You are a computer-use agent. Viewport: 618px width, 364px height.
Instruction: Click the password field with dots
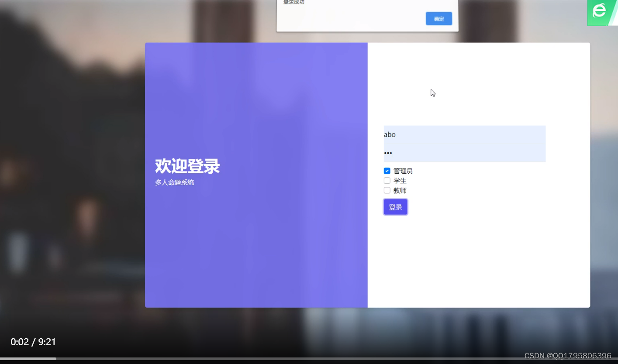coord(465,153)
